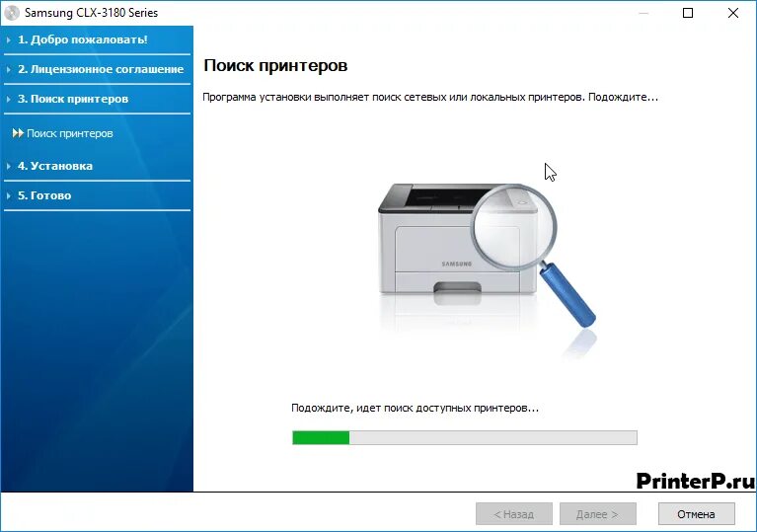Screen dimensions: 757x532
Task: Click the disabled < Назад button
Action: [x=513, y=514]
